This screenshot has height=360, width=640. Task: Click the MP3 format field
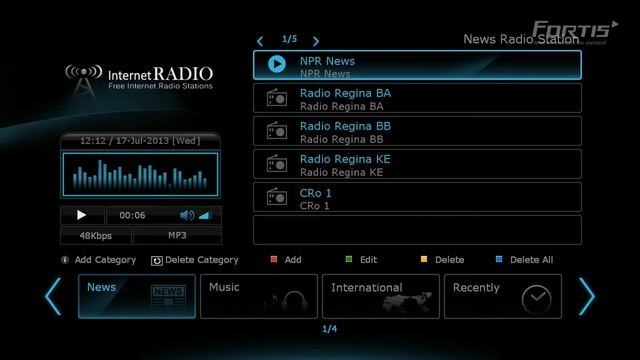pyautogui.click(x=178, y=236)
